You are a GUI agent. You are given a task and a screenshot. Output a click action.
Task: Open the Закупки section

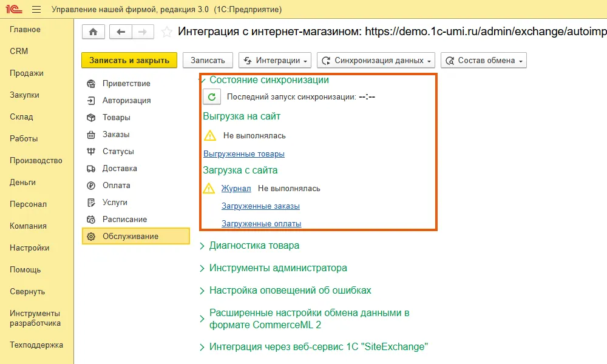point(24,95)
